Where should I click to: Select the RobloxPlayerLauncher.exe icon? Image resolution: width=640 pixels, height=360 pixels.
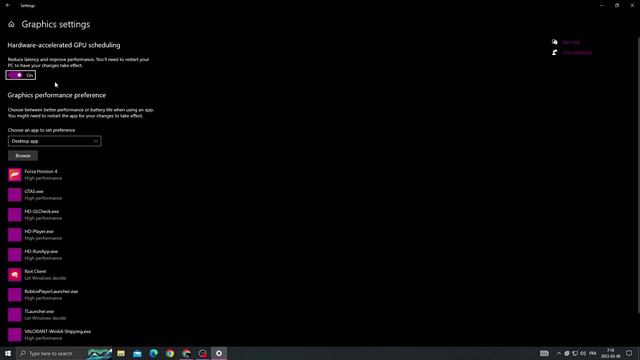click(x=15, y=295)
